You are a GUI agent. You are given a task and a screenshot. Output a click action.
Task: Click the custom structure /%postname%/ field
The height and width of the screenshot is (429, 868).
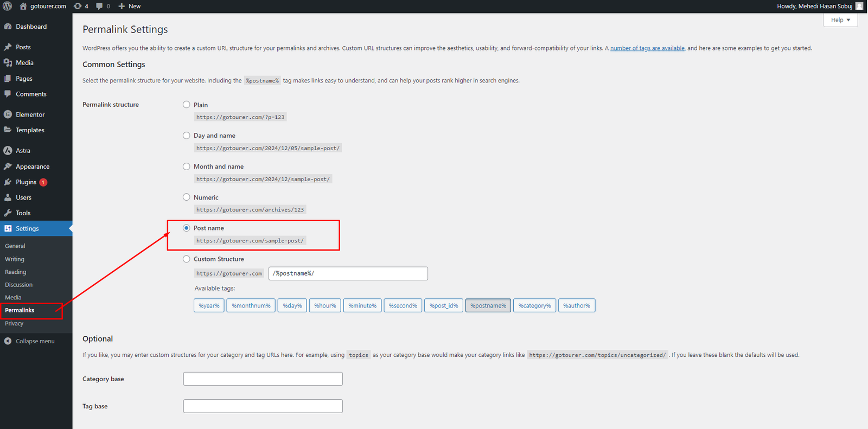tap(348, 273)
